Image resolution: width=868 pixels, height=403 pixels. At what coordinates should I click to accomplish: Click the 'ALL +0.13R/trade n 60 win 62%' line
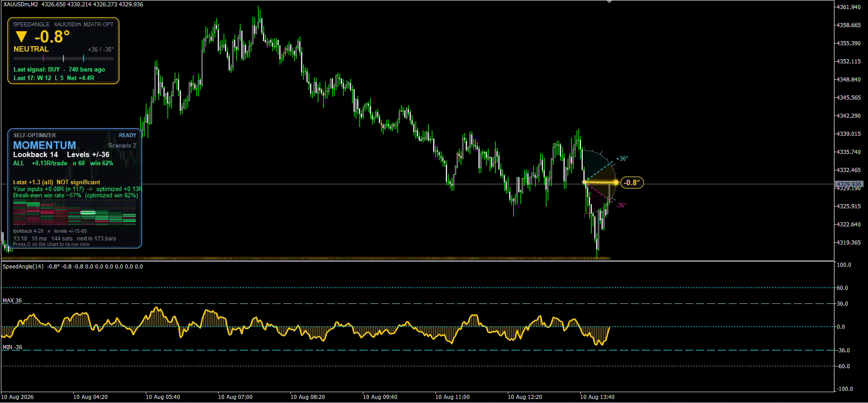63,163
